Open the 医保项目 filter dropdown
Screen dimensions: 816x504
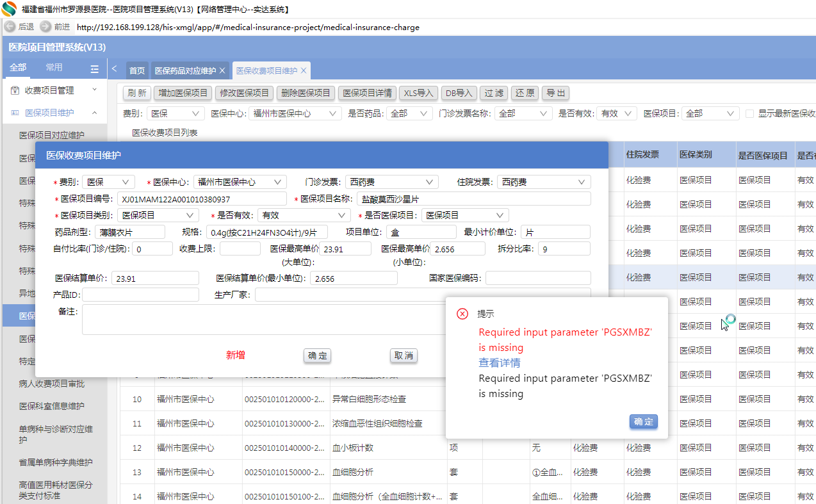click(710, 113)
